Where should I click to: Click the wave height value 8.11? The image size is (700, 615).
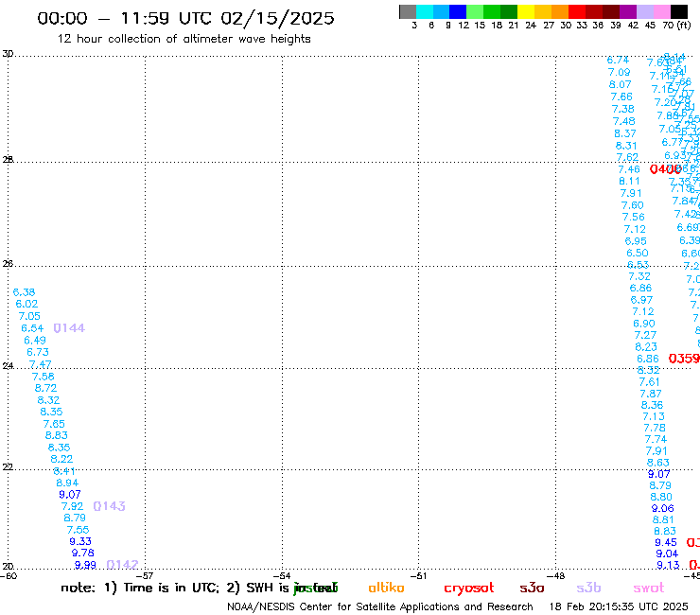point(629,182)
